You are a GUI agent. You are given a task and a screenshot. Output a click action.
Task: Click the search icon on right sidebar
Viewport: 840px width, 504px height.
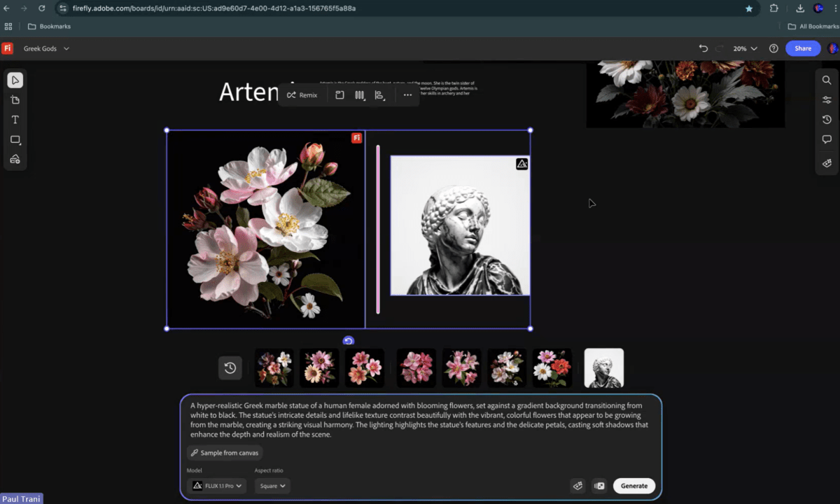click(x=827, y=80)
